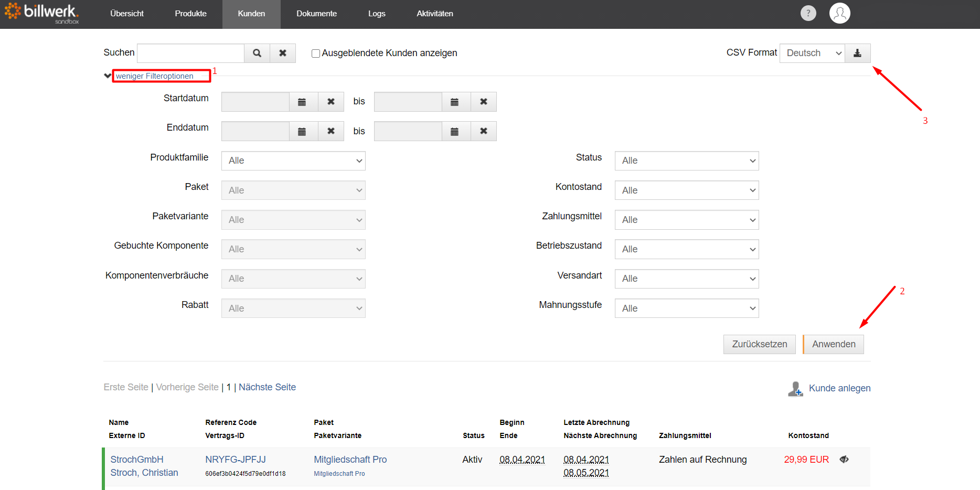
Task: Click the 29,99 EUR balance value
Action: pos(806,460)
